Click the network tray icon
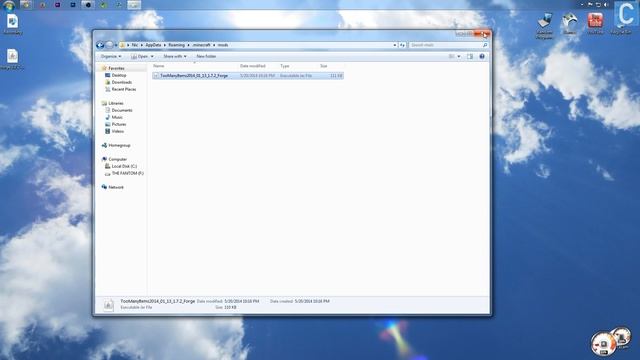 pyautogui.click(x=598, y=4)
